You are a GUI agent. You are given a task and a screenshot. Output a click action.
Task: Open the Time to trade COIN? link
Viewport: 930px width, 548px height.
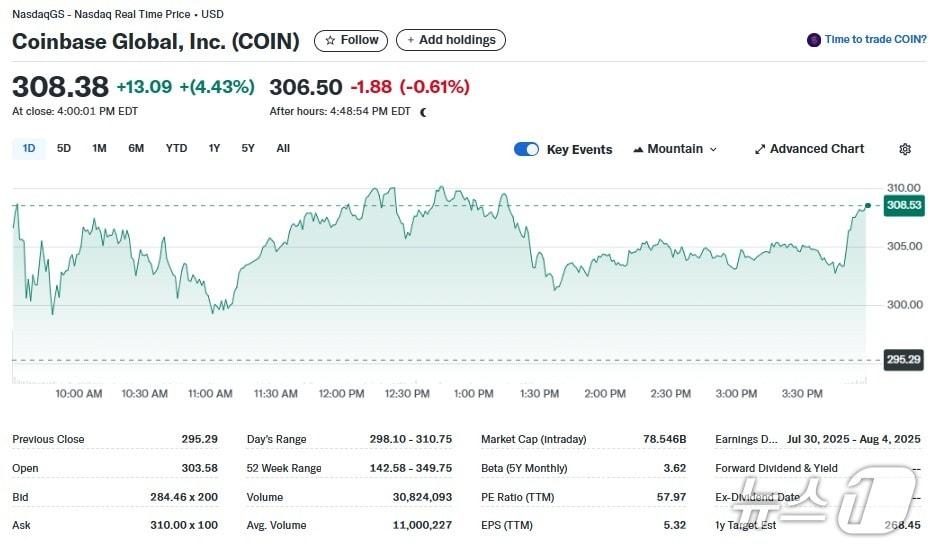tap(875, 40)
